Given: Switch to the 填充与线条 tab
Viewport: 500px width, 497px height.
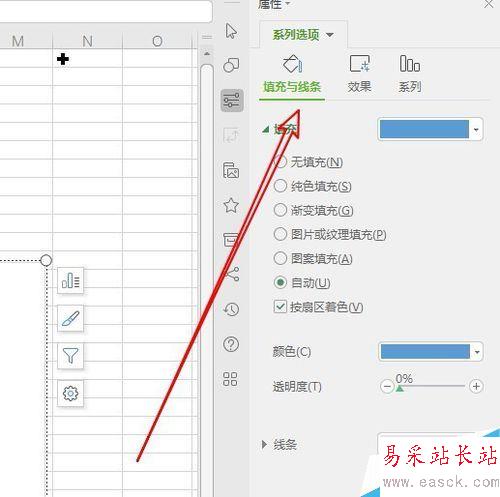Looking at the screenshot, I should 292,87.
